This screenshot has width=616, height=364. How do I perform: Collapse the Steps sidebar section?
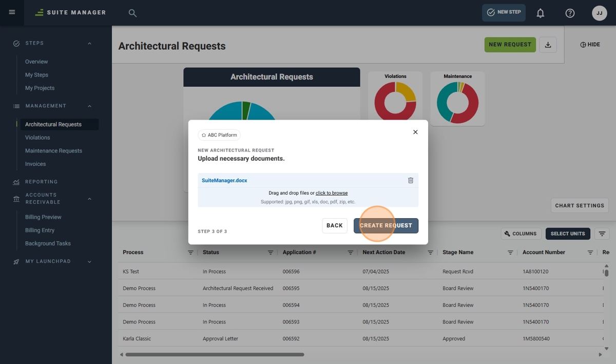tap(89, 43)
